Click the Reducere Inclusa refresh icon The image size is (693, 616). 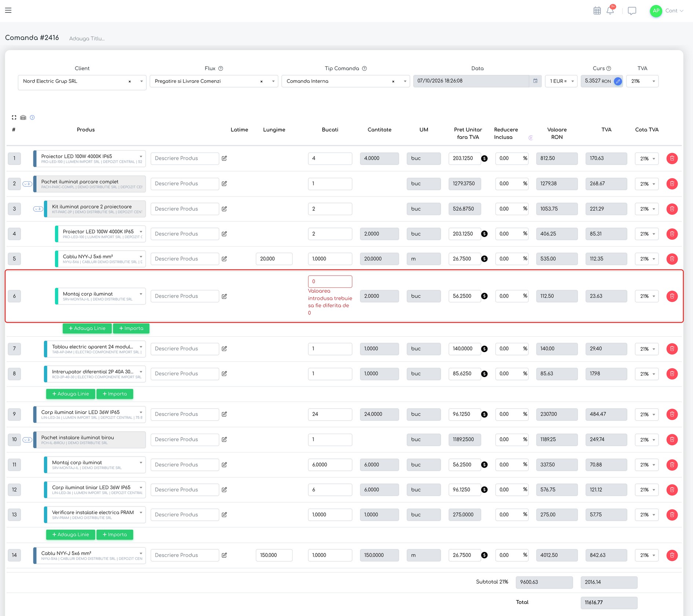[x=531, y=138]
